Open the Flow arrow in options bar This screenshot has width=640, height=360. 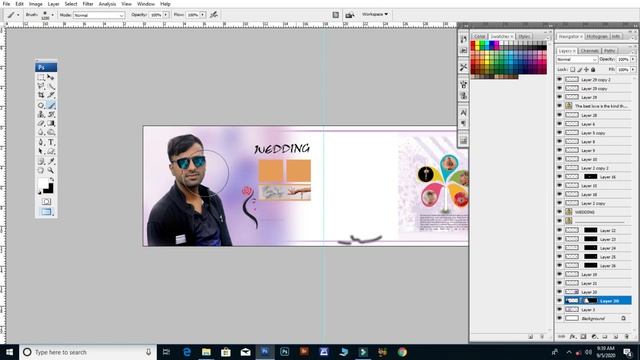[202, 15]
